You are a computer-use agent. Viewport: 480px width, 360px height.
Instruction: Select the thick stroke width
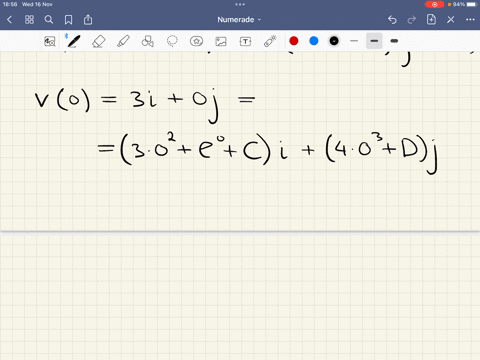coord(394,41)
